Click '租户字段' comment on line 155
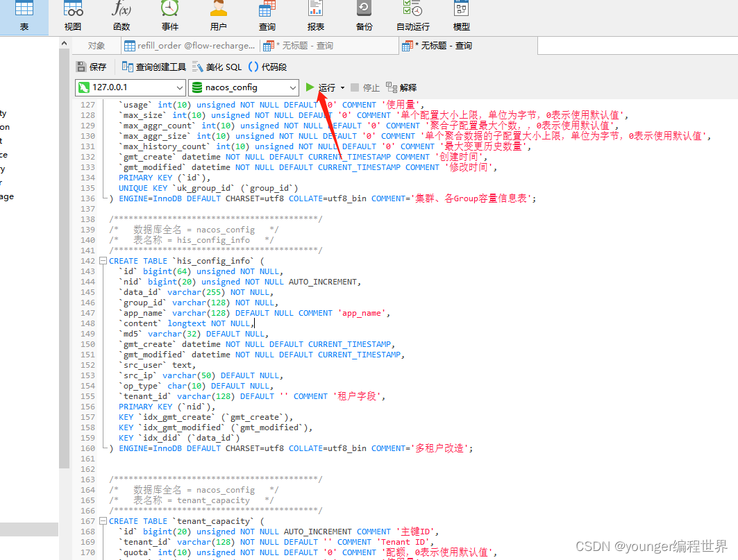The image size is (738, 560). [357, 396]
